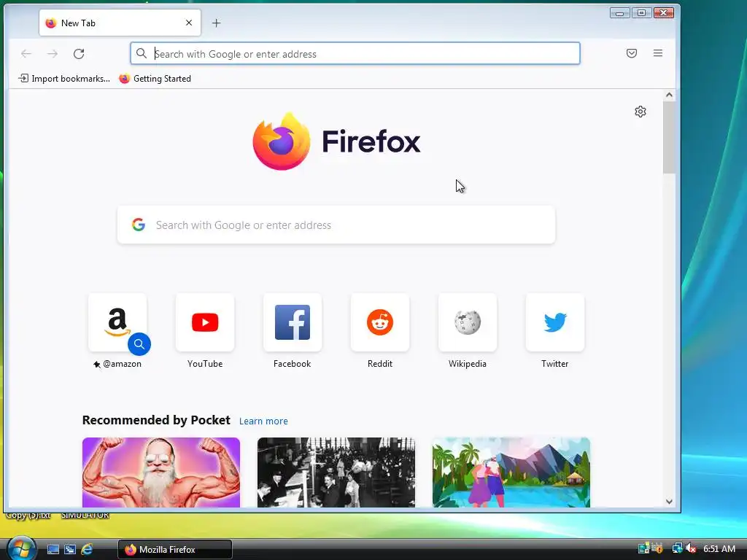Go back one page

(x=26, y=53)
